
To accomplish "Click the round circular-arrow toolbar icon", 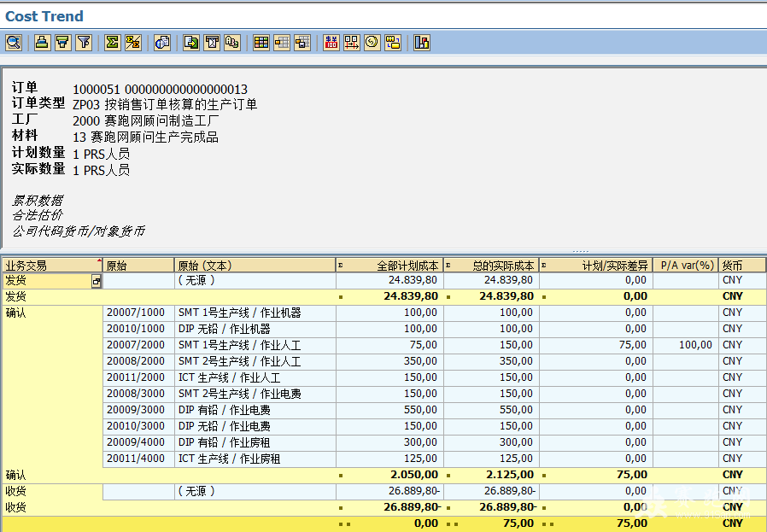I will pyautogui.click(x=372, y=43).
